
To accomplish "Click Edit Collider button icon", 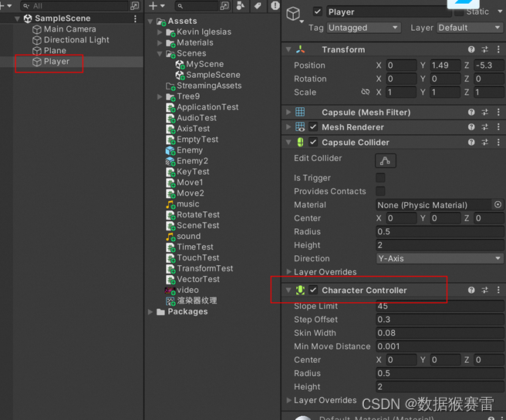I will [386, 160].
